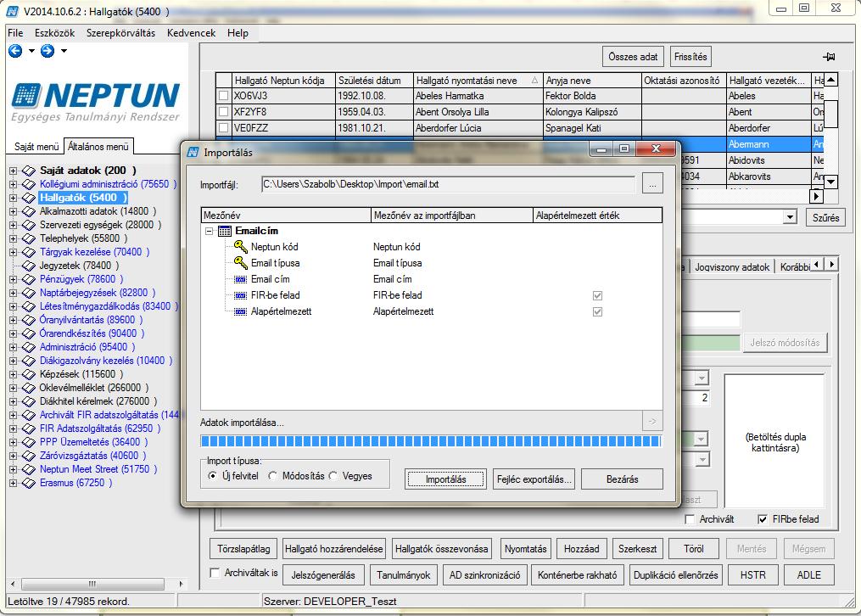Click the Erasmus tree node icon
The image size is (861, 616).
coord(29,483)
